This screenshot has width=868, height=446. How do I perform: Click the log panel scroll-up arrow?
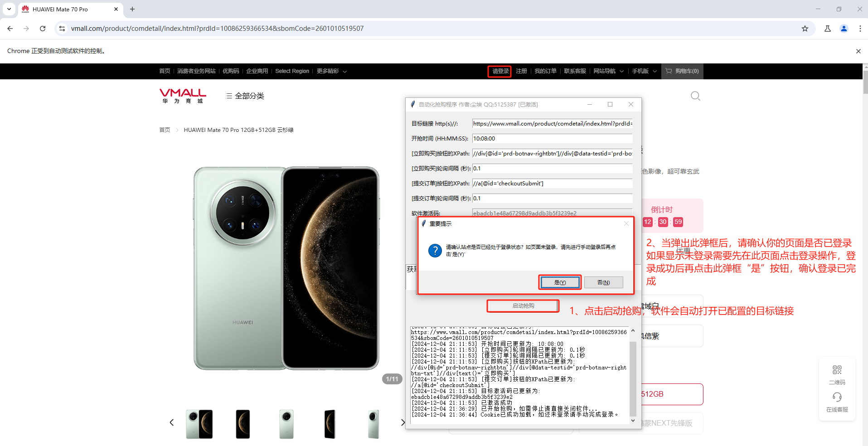click(x=633, y=331)
